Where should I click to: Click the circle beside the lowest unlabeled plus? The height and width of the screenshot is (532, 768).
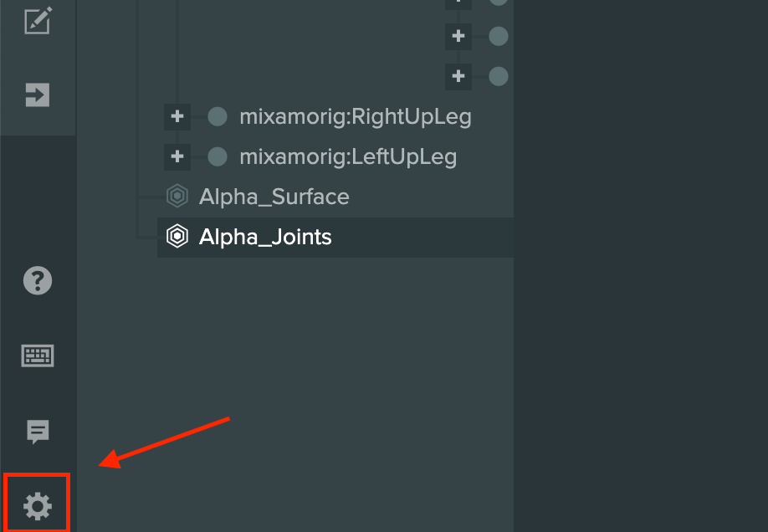[499, 76]
